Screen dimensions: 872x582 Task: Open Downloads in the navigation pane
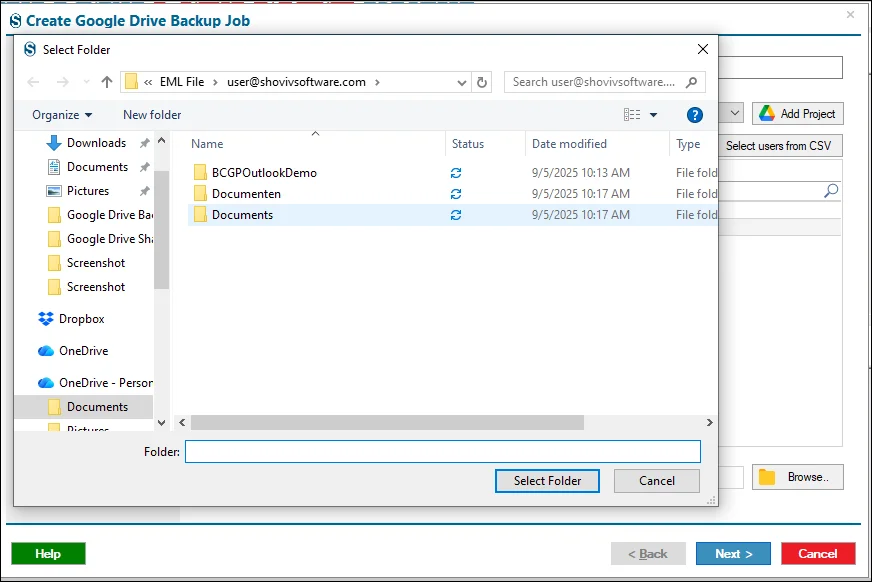pos(96,143)
